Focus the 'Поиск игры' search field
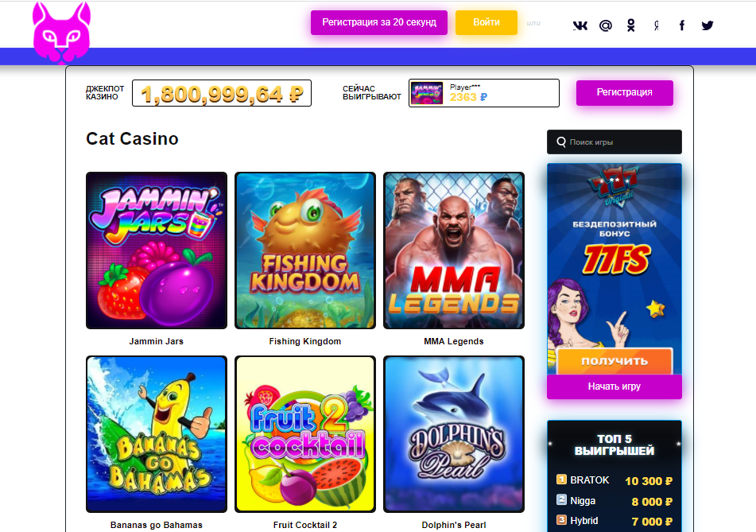 [614, 142]
